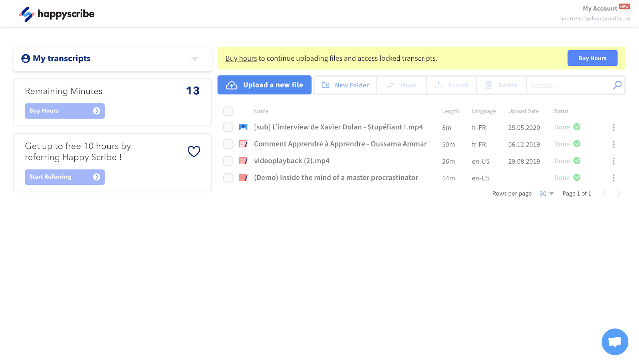
Task: Toggle the select-all checkbox in header
Action: tap(228, 111)
